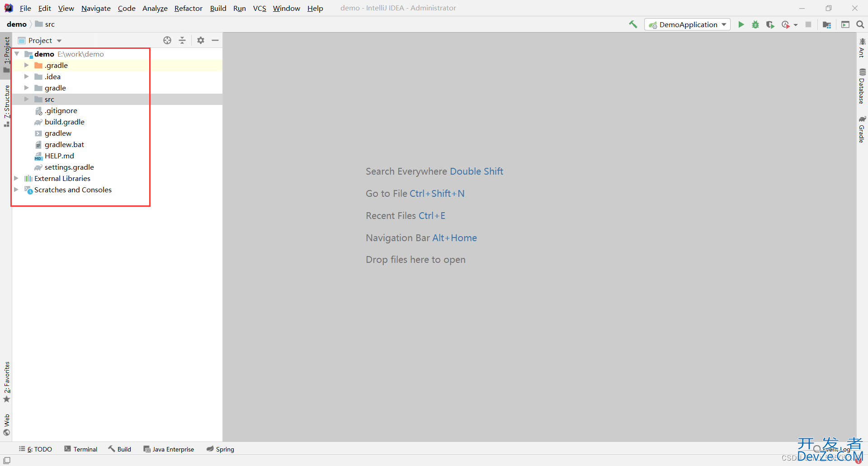
Task: Open the Analyze menu
Action: coord(155,8)
